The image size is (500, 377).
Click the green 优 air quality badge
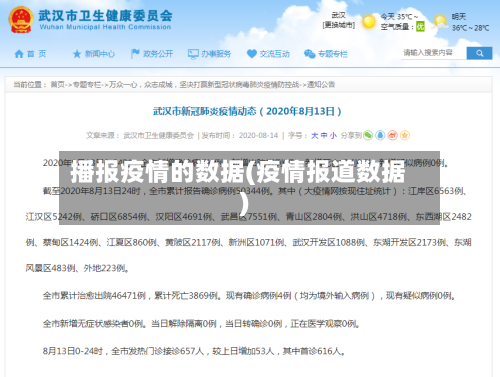click(420, 27)
